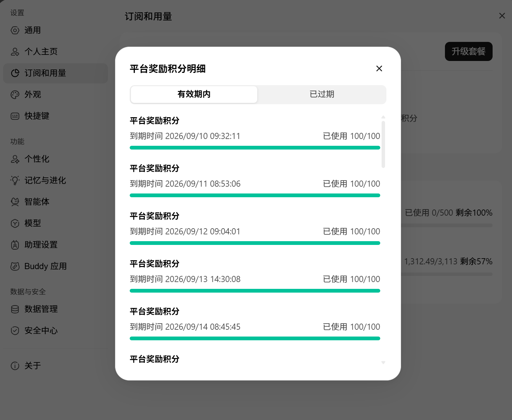This screenshot has height=420, width=512.
Task: Click the 订阅和用量 pie chart icon
Action: [x=15, y=73]
